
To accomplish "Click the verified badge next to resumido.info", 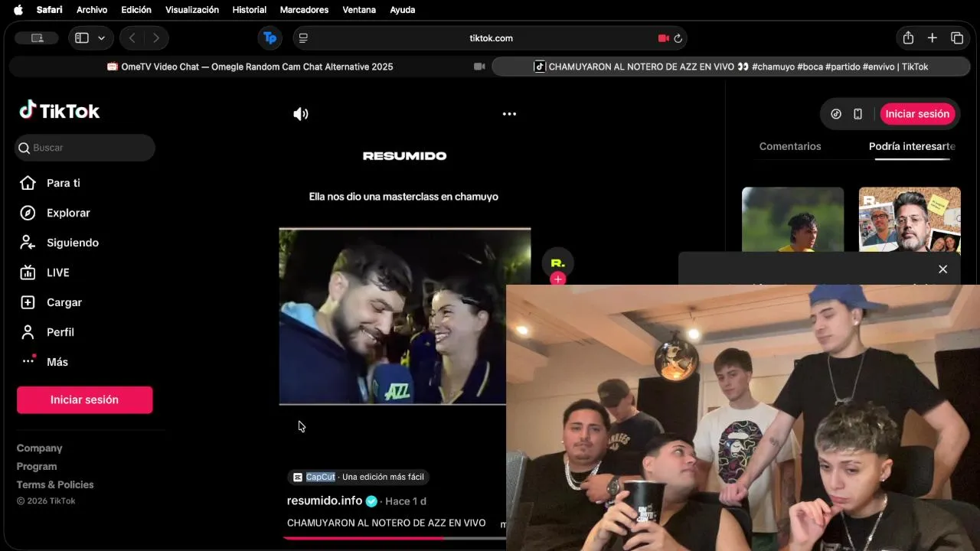I will point(371,501).
